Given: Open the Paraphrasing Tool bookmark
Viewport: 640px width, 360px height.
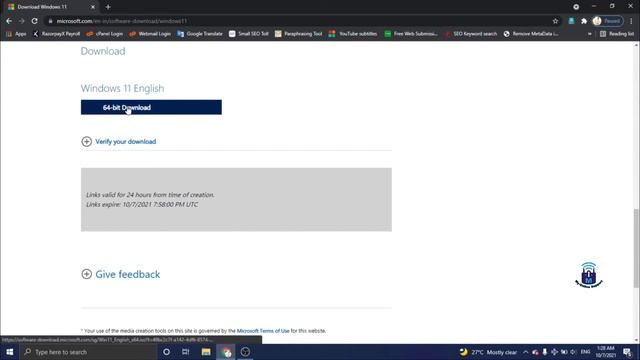Looking at the screenshot, I should tap(298, 34).
